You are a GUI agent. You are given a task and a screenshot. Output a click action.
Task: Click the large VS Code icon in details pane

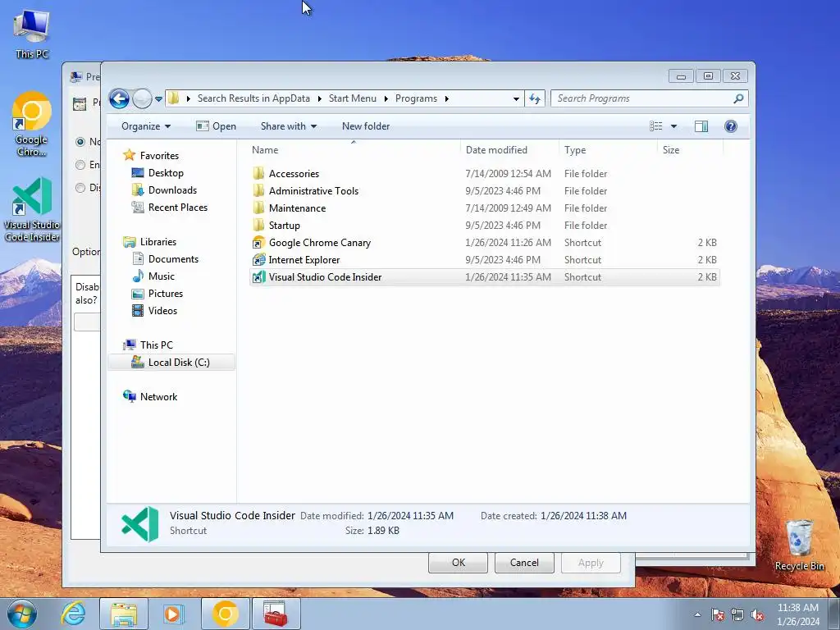[140, 524]
